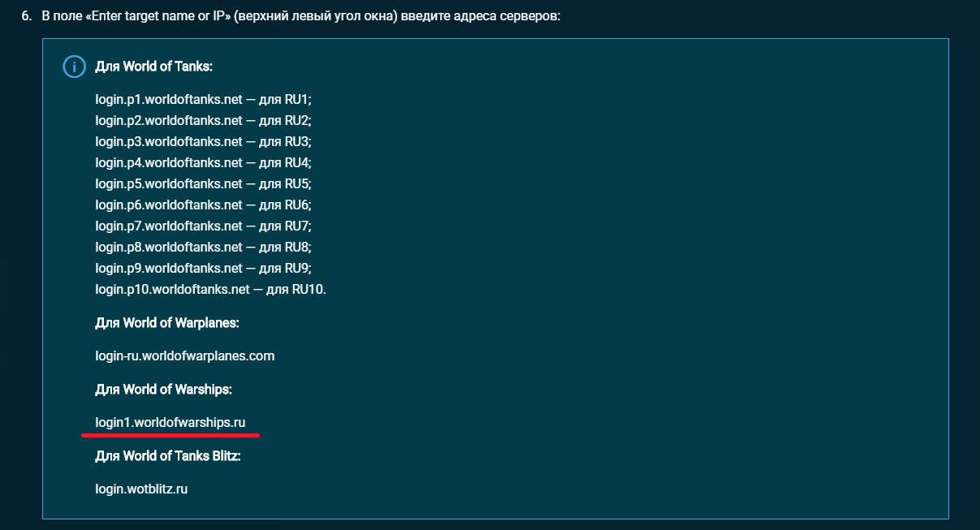Image resolution: width=980 pixels, height=530 pixels.
Task: Click the red underline under warships address
Action: pos(171,434)
